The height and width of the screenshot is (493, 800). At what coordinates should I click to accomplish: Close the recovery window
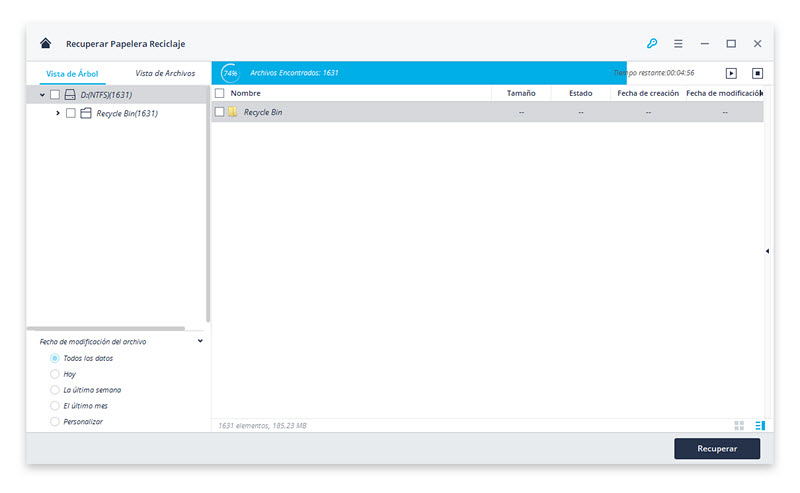(x=758, y=44)
